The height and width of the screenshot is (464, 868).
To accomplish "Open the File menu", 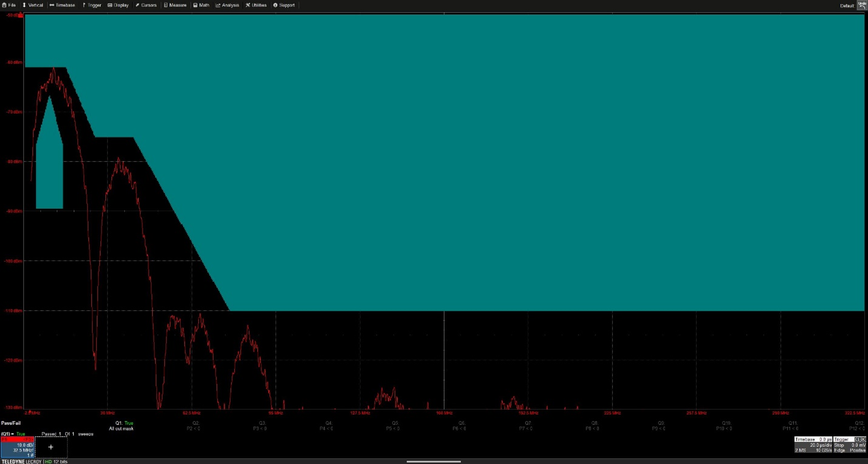I will [9, 5].
